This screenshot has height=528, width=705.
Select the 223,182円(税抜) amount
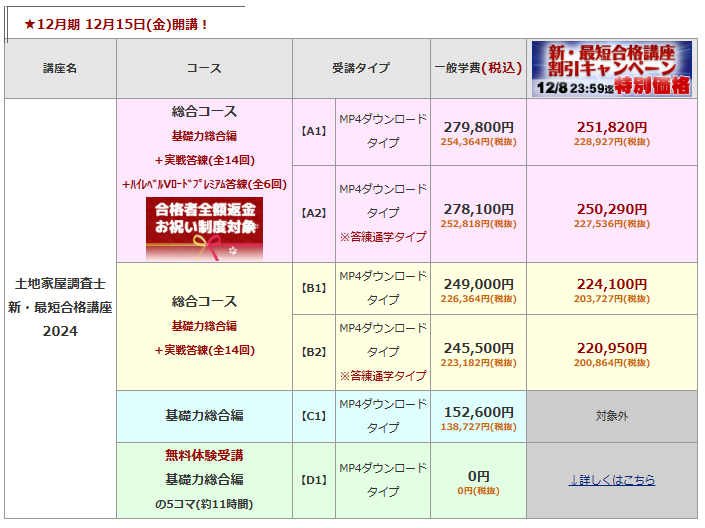pos(478,363)
